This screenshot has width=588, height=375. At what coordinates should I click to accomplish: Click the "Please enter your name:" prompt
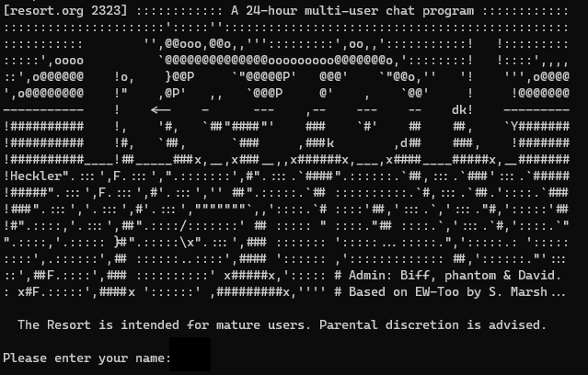pos(87,358)
